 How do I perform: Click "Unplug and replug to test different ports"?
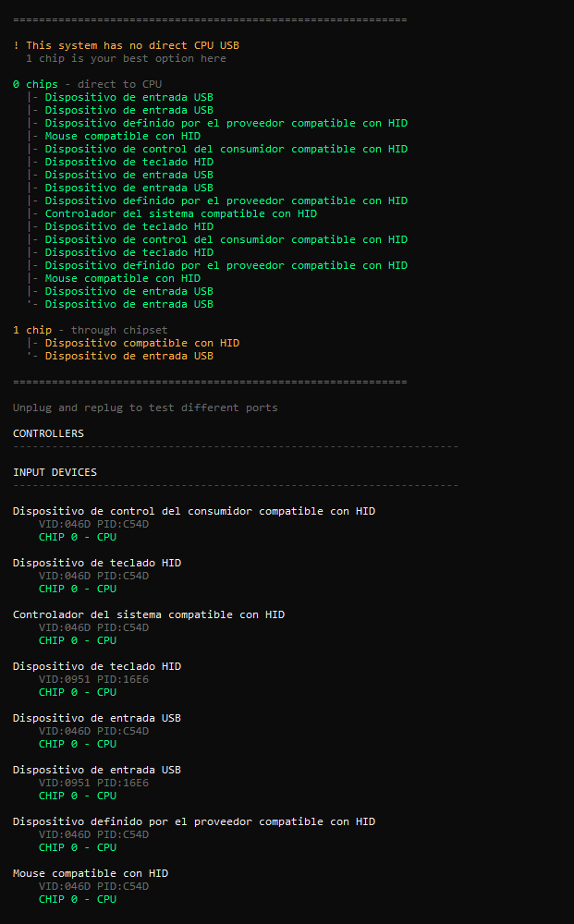click(x=145, y=407)
